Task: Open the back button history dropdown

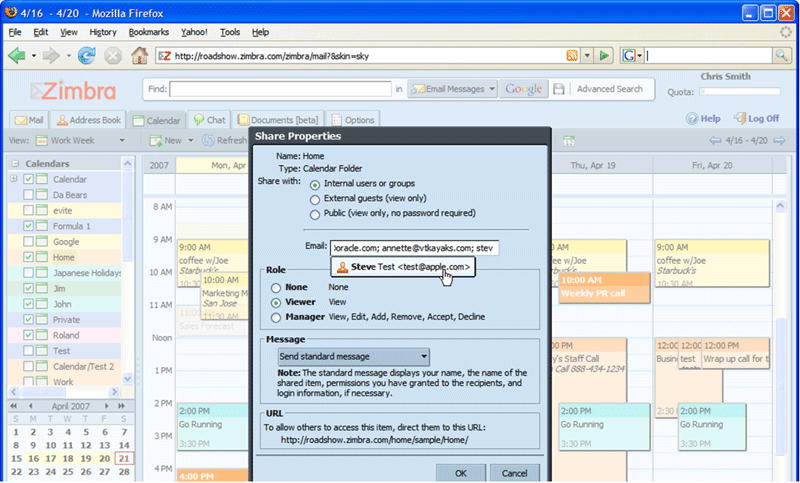Action: [x=34, y=56]
